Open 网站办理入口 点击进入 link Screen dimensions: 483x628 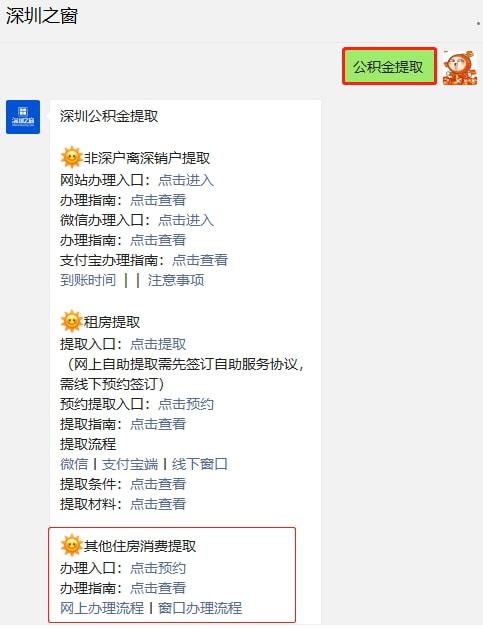(x=186, y=180)
